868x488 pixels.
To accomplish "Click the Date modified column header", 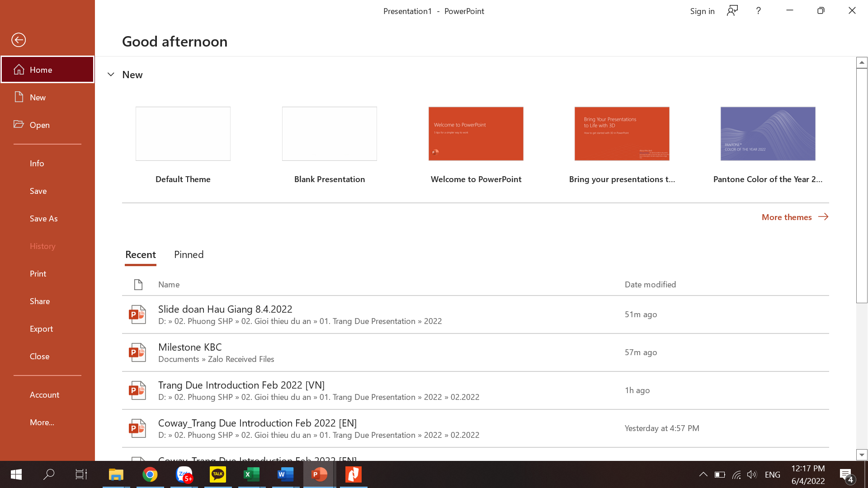I will coord(650,285).
